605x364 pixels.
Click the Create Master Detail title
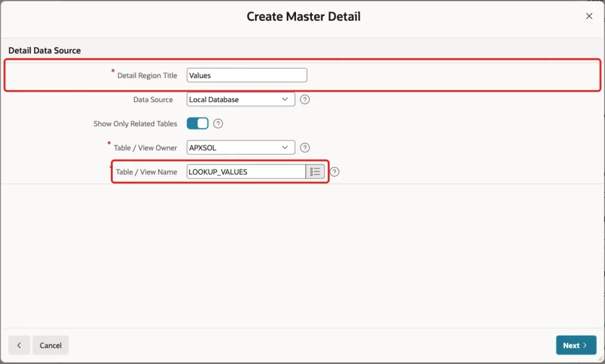click(x=303, y=16)
